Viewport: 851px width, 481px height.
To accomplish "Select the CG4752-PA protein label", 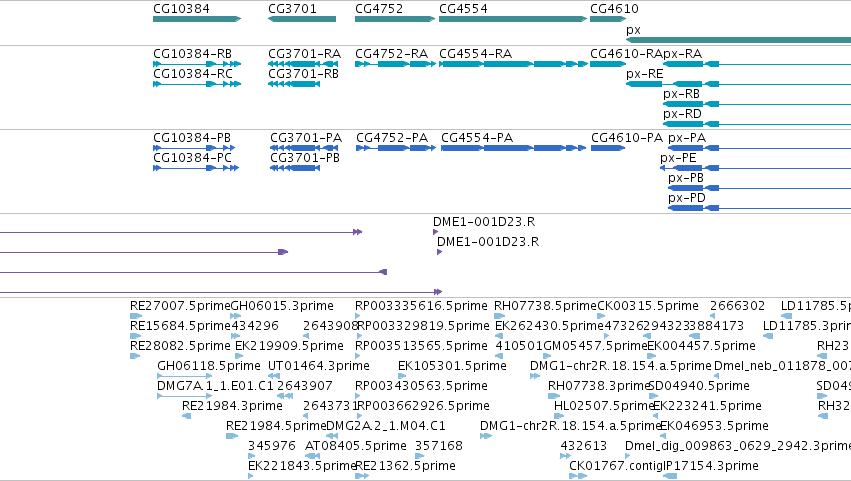I will click(x=392, y=138).
